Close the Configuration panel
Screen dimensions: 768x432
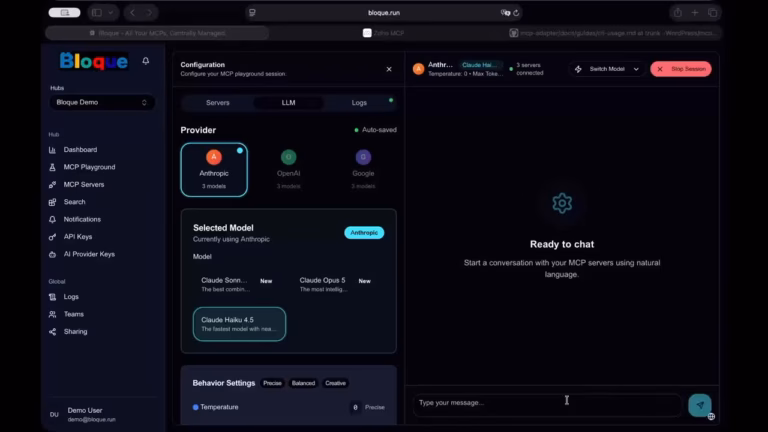[x=389, y=69]
